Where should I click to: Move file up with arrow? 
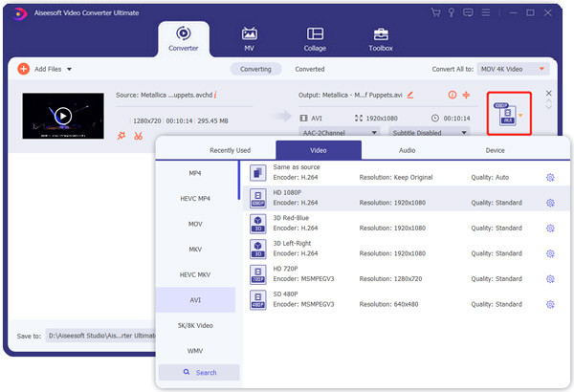(549, 100)
